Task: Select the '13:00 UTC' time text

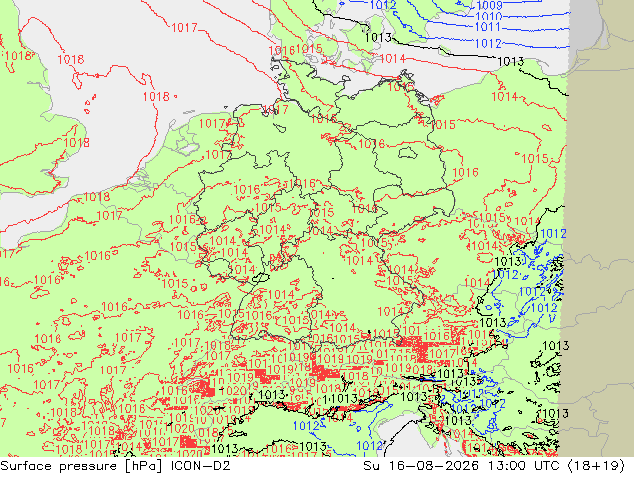Action: click(524, 466)
